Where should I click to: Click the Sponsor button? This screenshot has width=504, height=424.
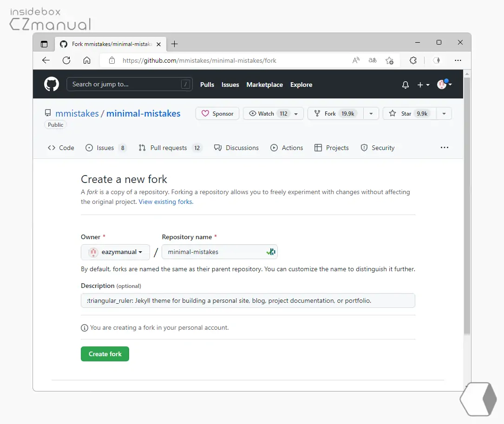[217, 113]
